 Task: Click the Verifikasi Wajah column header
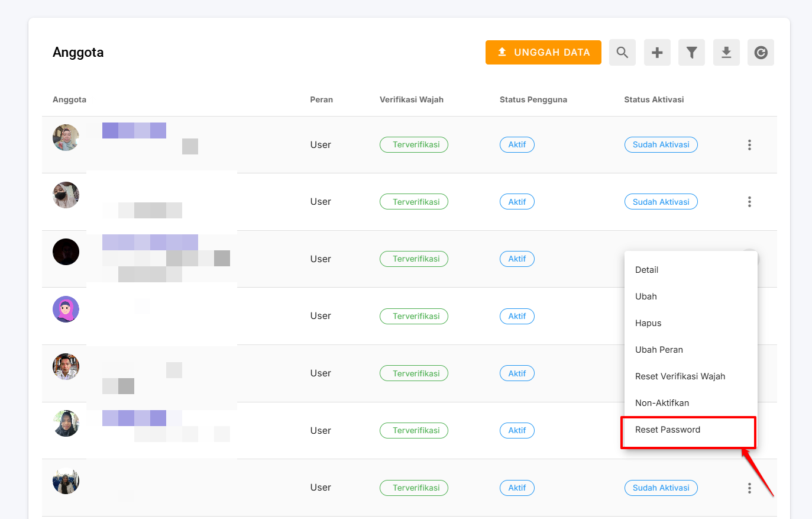click(411, 99)
